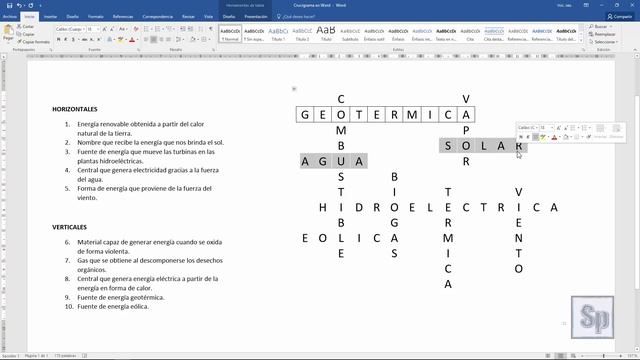
Task: Switch to Revisar tab
Action: [188, 17]
